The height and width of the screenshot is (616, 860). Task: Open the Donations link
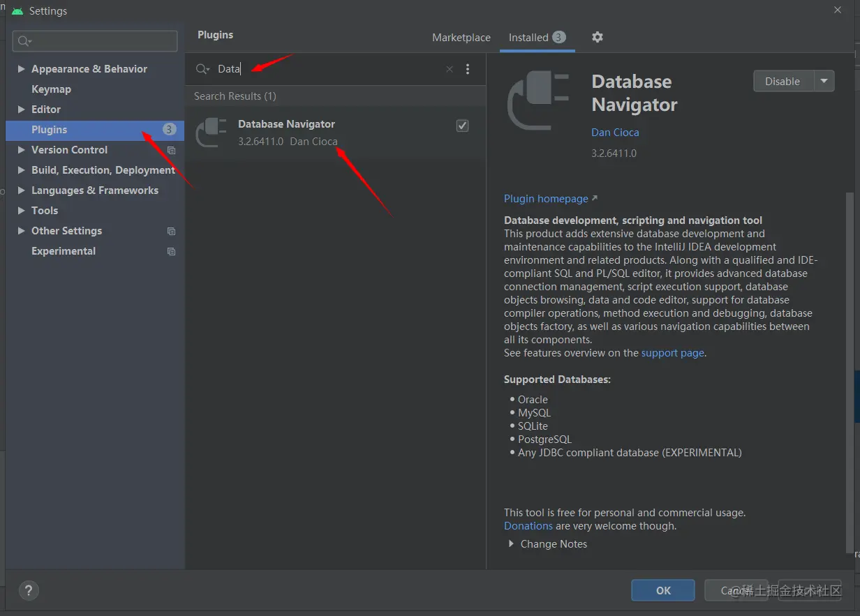[528, 526]
